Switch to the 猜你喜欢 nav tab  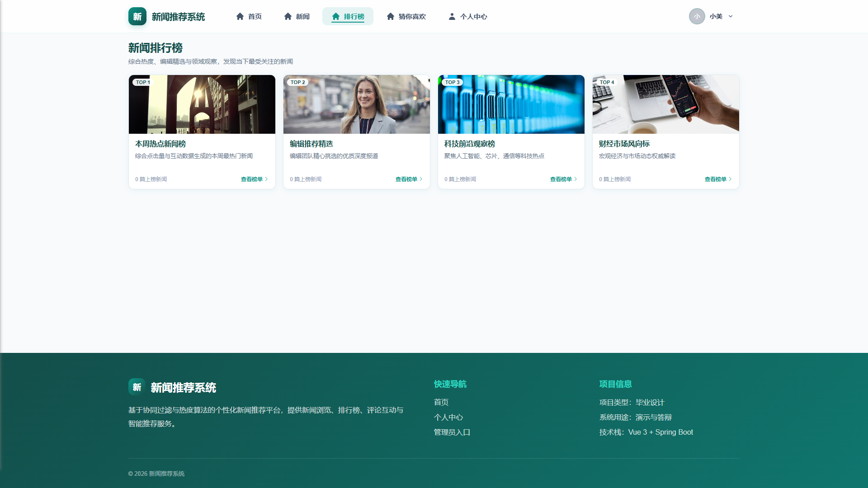(406, 16)
